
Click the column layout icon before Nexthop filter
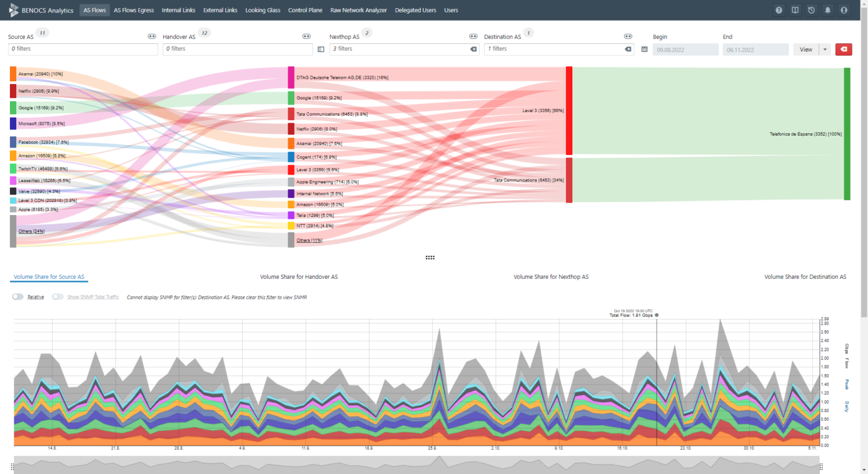point(321,49)
